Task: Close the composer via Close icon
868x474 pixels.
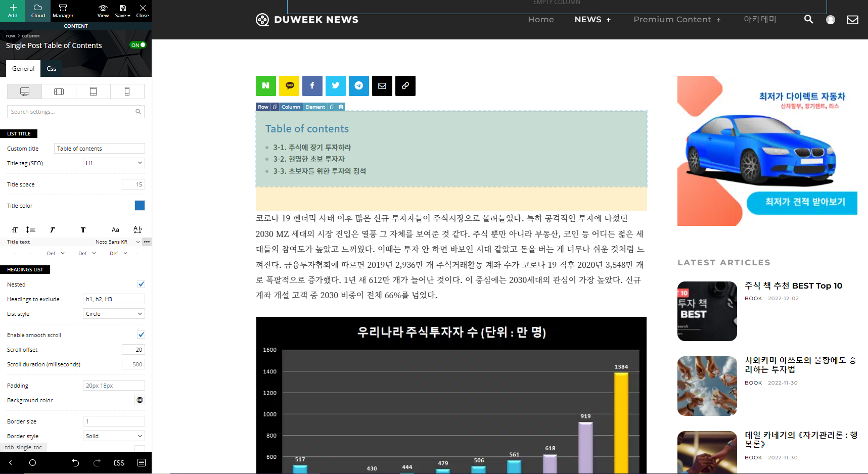Action: click(x=143, y=11)
